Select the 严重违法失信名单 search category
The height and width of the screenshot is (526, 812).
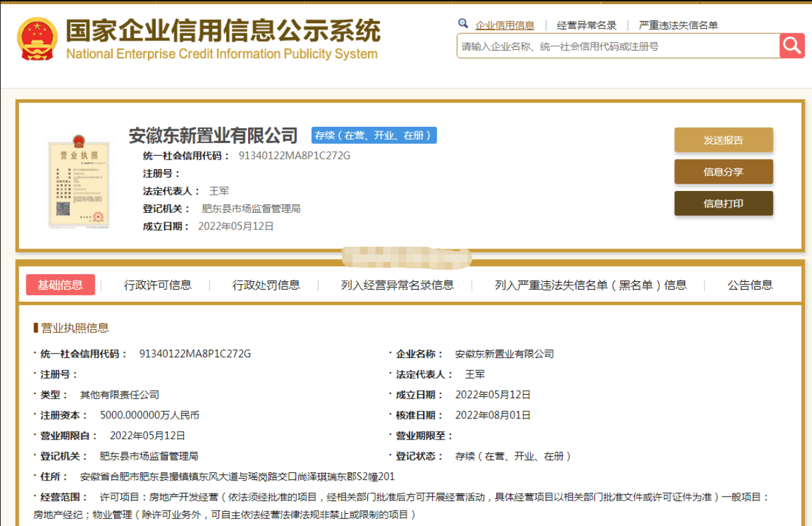678,26
